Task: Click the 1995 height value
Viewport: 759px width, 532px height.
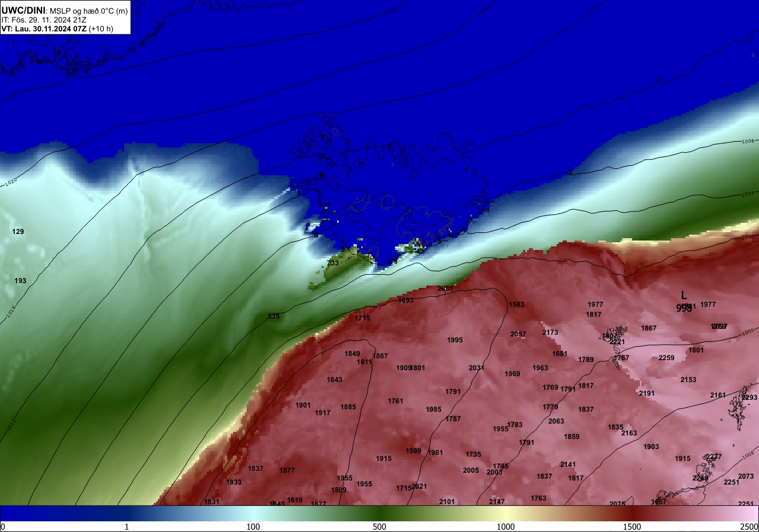Action: tap(455, 340)
